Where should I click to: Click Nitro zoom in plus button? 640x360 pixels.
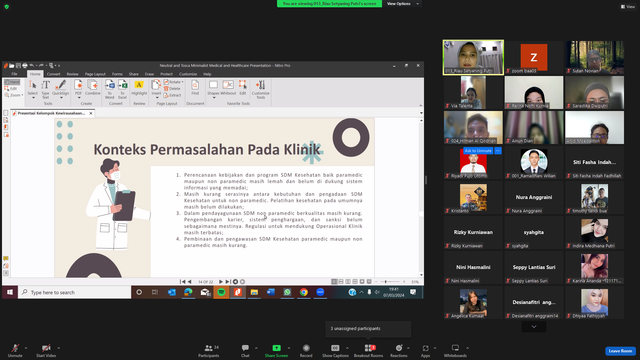(x=404, y=282)
